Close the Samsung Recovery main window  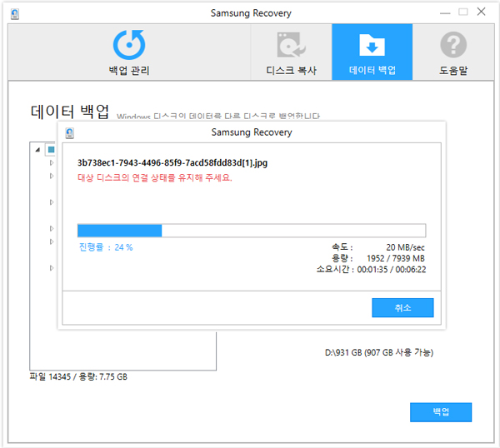click(x=481, y=12)
